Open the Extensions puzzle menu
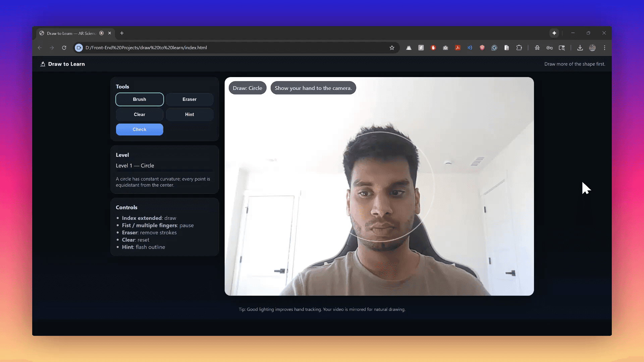This screenshot has width=644, height=362. [x=519, y=48]
